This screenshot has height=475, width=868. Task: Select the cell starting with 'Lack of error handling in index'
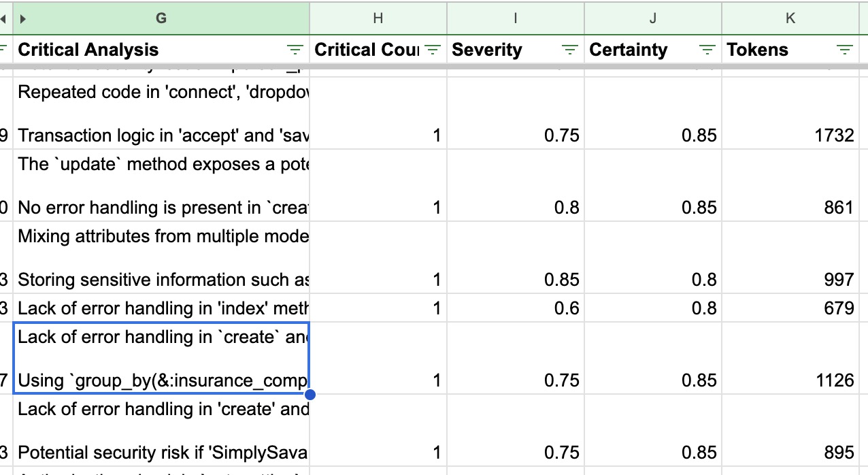[x=161, y=308]
